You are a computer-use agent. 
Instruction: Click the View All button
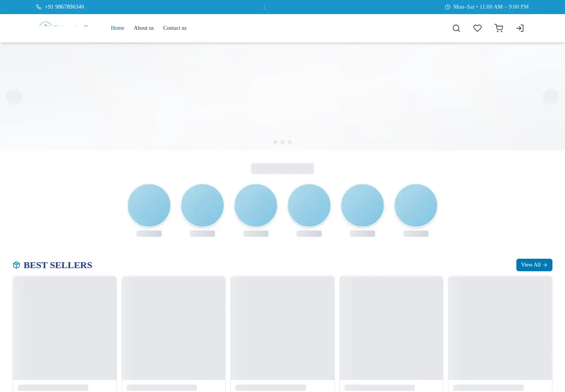[534, 265]
